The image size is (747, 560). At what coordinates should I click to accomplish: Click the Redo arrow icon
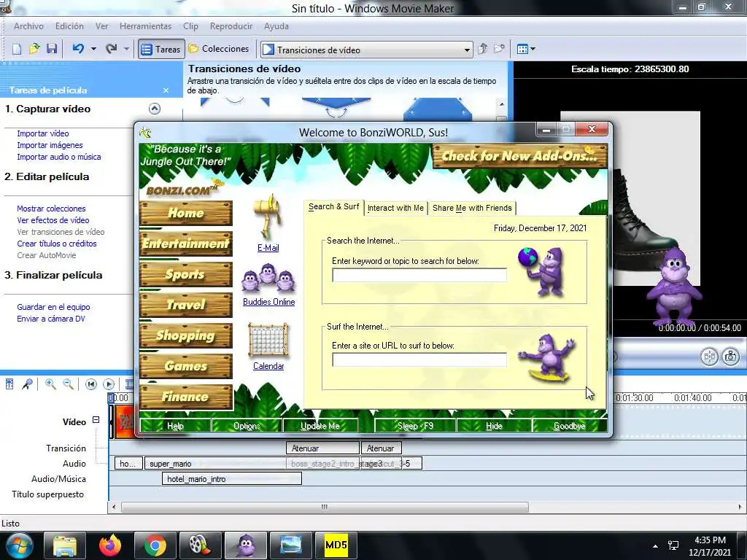(111, 49)
